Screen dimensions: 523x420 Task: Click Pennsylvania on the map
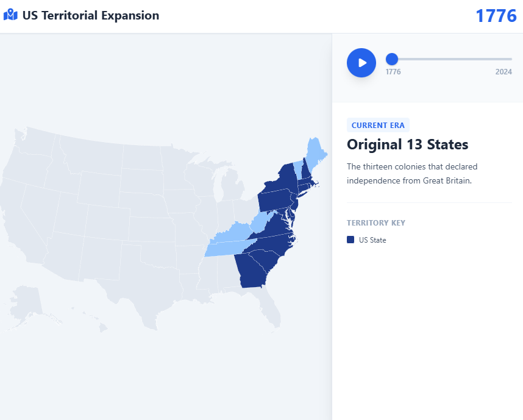coord(273,200)
